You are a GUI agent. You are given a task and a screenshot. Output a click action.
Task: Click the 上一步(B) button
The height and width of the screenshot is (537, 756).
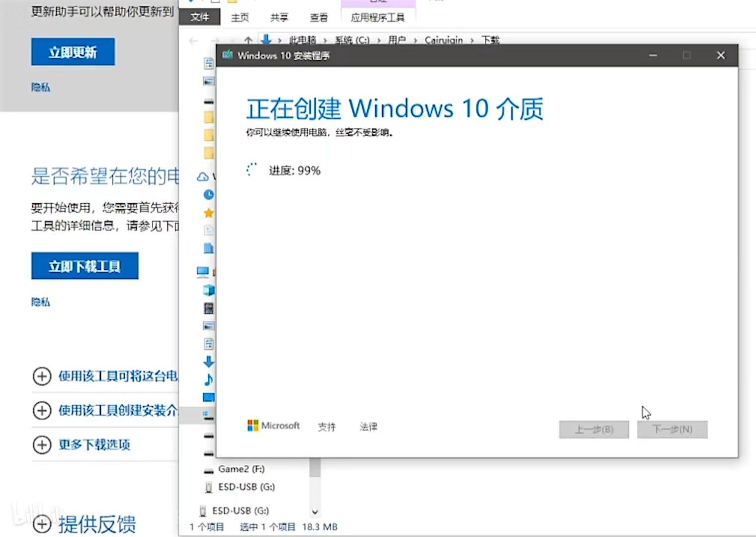coord(594,430)
